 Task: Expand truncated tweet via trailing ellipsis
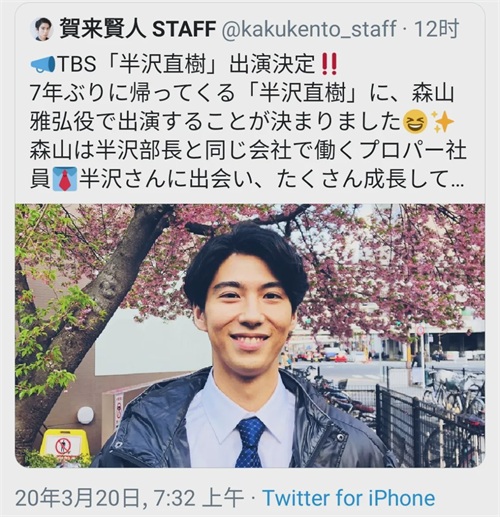point(457,181)
